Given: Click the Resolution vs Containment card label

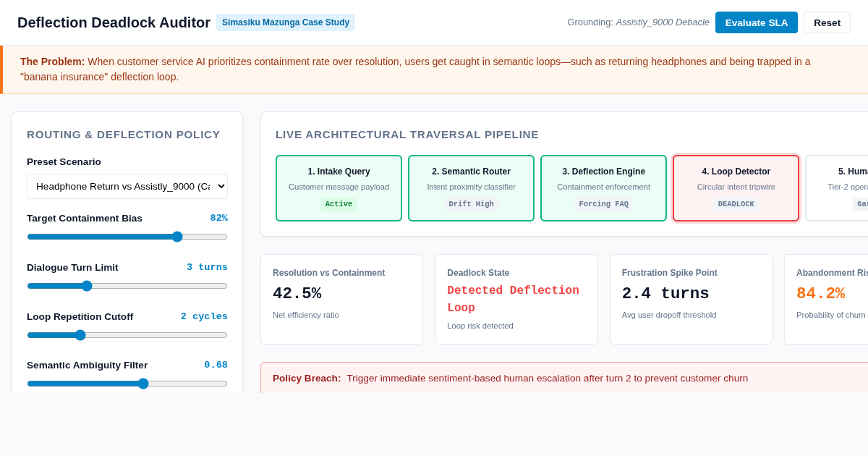Looking at the screenshot, I should pos(328,273).
